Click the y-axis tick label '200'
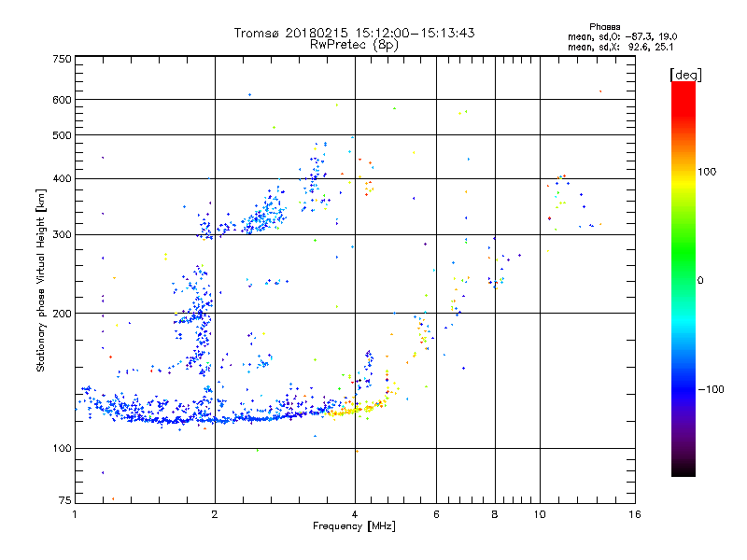The image size is (747, 560). (62, 314)
